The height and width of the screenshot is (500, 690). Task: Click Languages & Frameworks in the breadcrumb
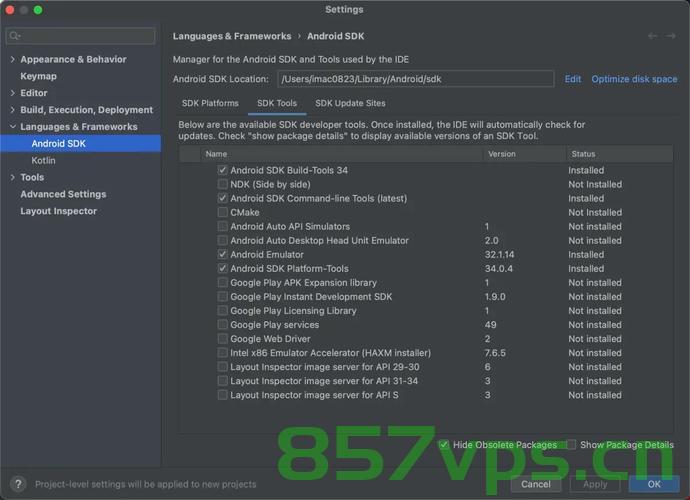[x=232, y=36]
